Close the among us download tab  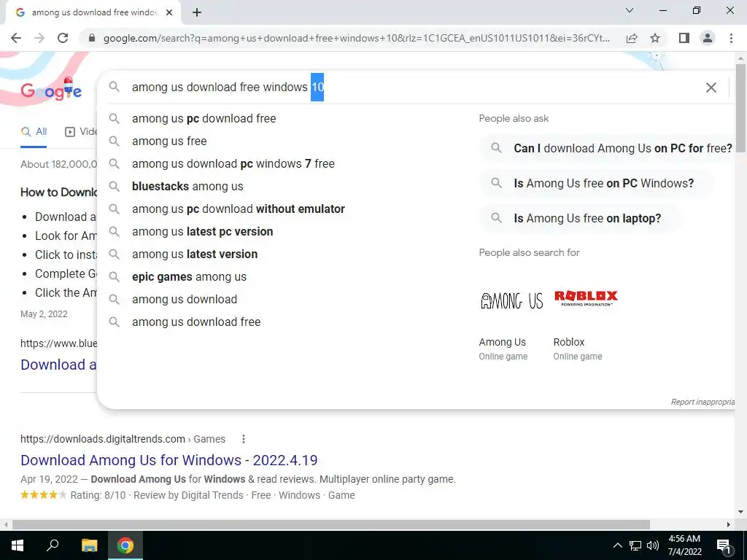point(169,13)
